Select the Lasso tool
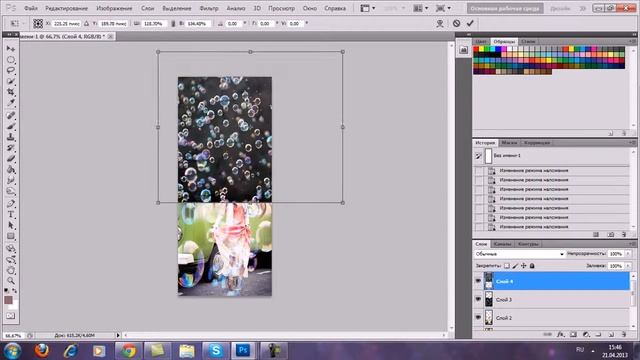 [x=11, y=70]
